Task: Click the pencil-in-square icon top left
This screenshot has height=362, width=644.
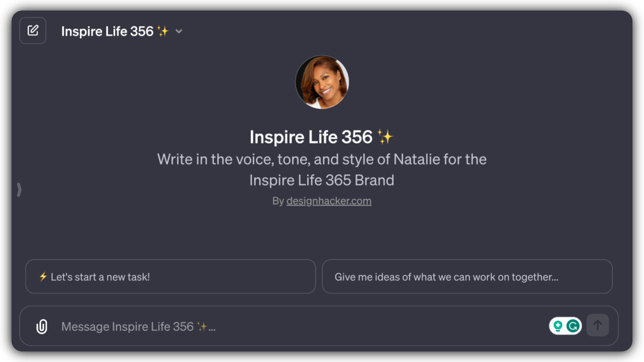Action: click(33, 30)
